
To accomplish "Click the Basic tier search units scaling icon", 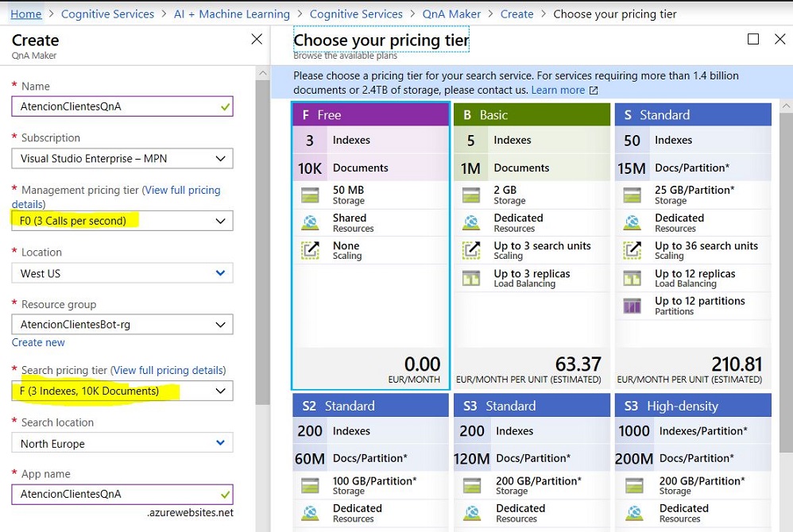I will coord(471,250).
